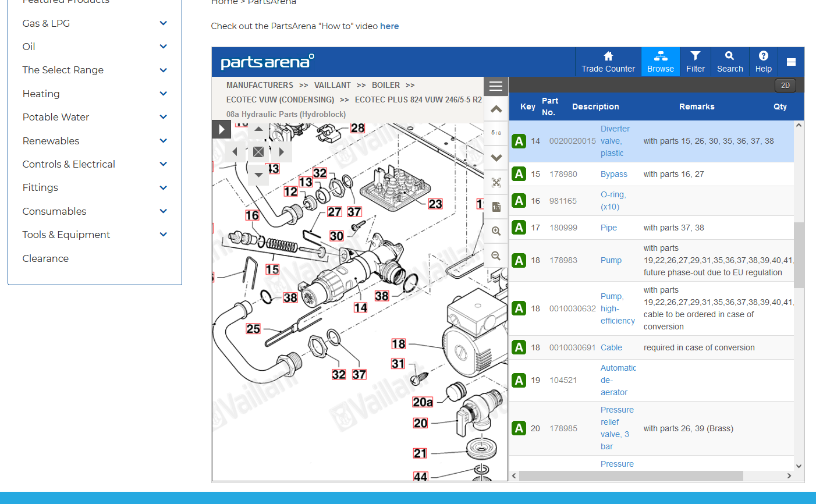Open the Automatic de-aerator link
Screen dimensions: 816x504
[x=618, y=380]
